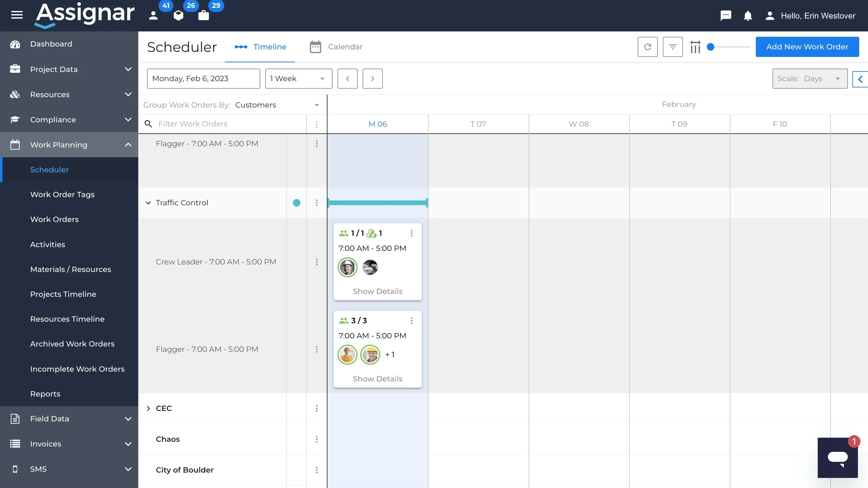
Task: Open the Work Orders page
Action: pyautogui.click(x=54, y=219)
